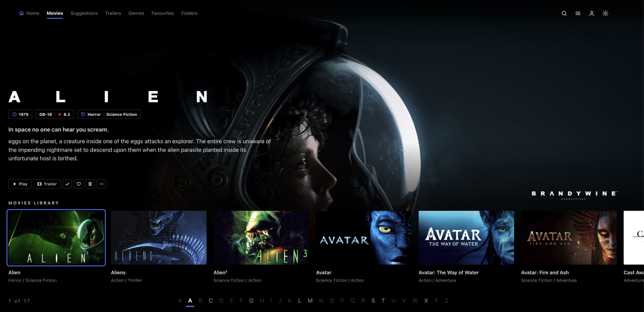Jump to letter G in alphabet bar
The width and height of the screenshot is (644, 312).
[251, 301]
